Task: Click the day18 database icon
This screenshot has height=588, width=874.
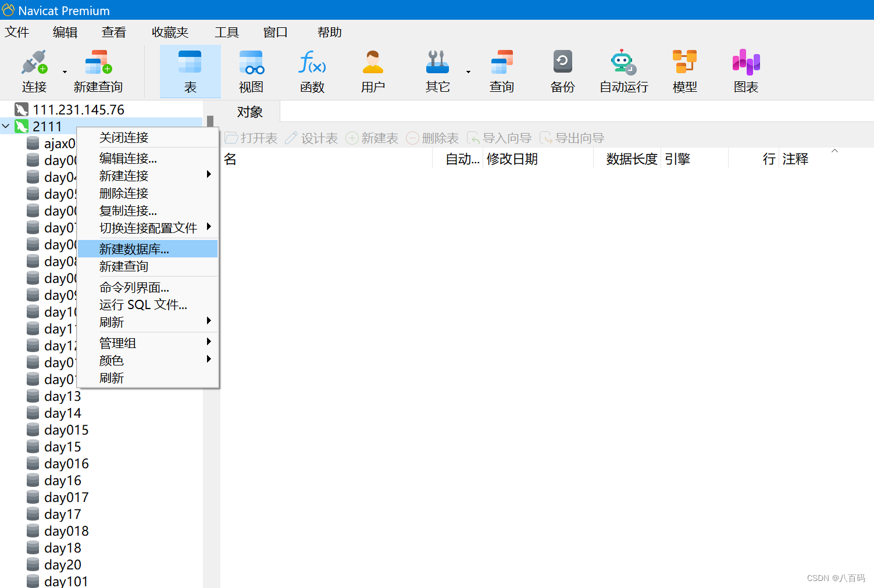Action: pos(33,548)
